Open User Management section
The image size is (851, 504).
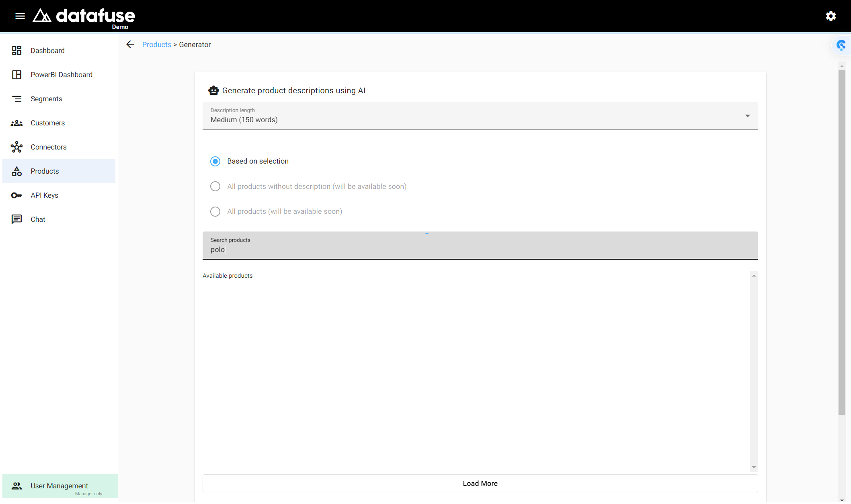pyautogui.click(x=60, y=486)
